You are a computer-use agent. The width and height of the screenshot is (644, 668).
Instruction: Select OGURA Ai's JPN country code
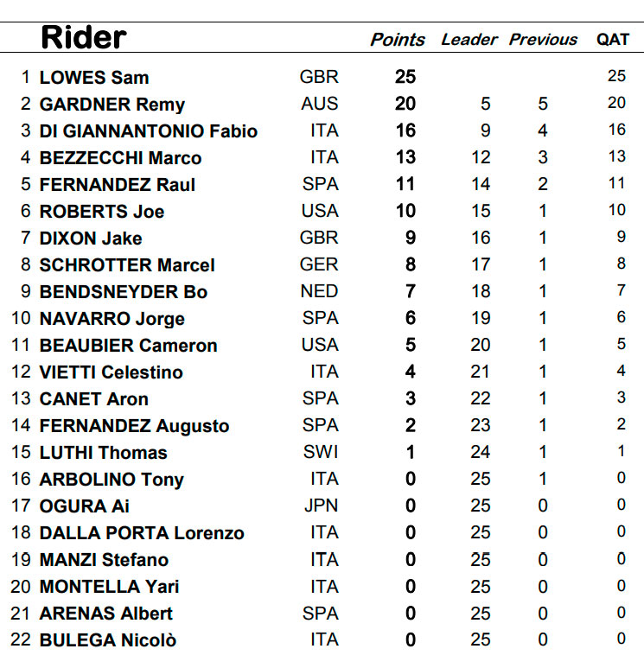(321, 506)
